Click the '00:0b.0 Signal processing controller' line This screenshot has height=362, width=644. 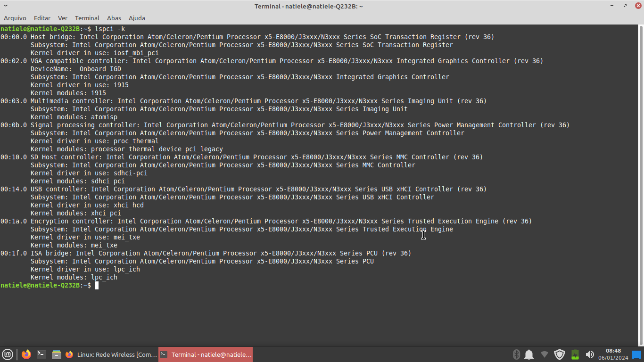pyautogui.click(x=285, y=125)
